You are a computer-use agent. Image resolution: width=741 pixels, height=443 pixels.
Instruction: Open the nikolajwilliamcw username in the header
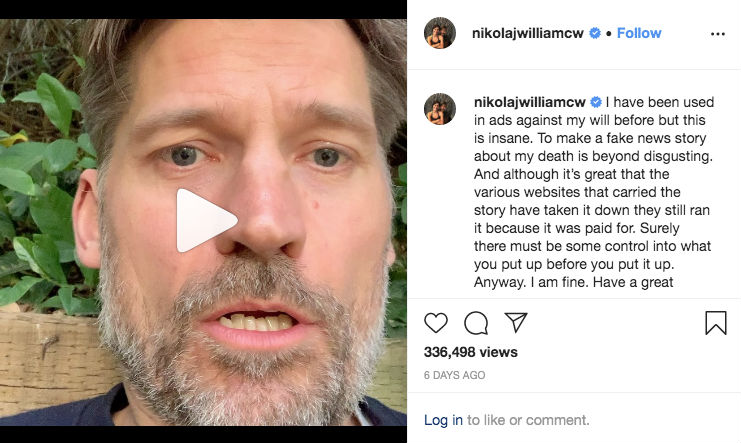[x=528, y=33]
